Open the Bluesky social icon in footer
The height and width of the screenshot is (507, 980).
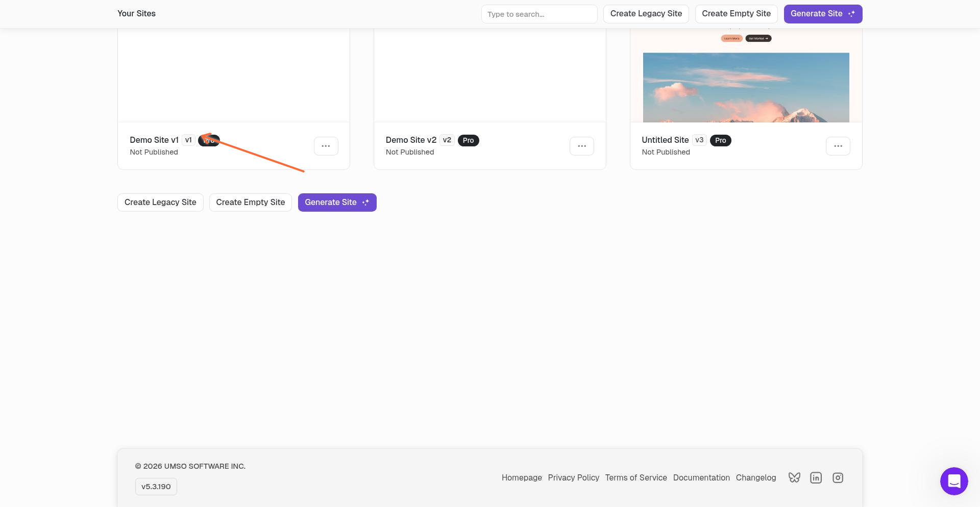(794, 477)
